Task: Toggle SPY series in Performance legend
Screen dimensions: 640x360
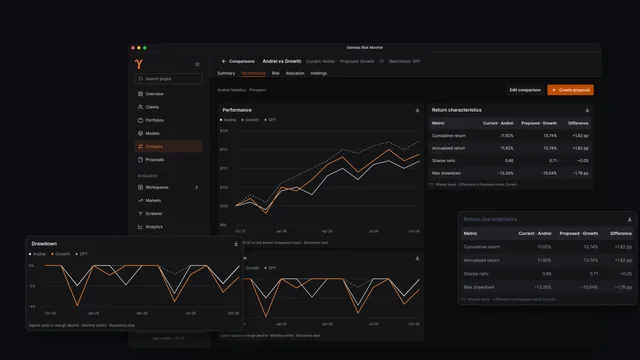Action: 270,120
